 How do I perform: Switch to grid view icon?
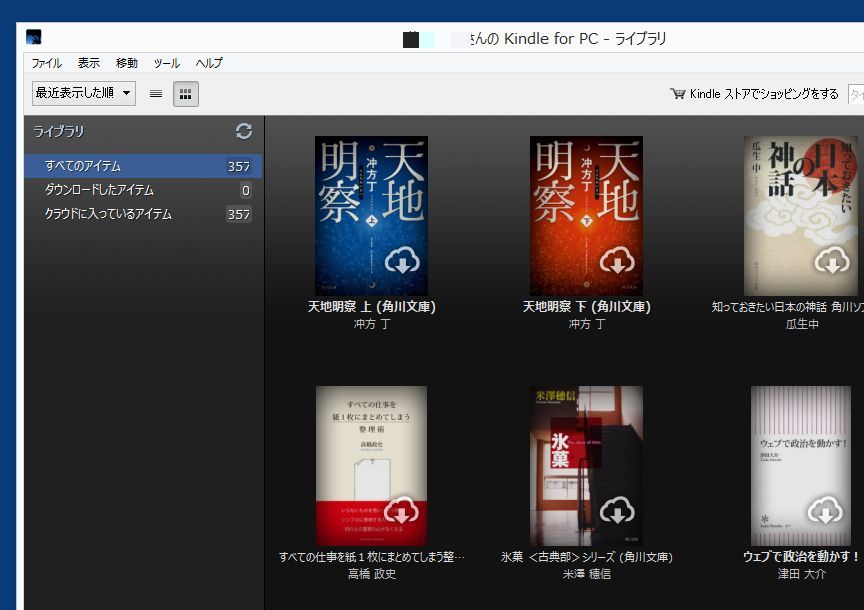pos(186,94)
